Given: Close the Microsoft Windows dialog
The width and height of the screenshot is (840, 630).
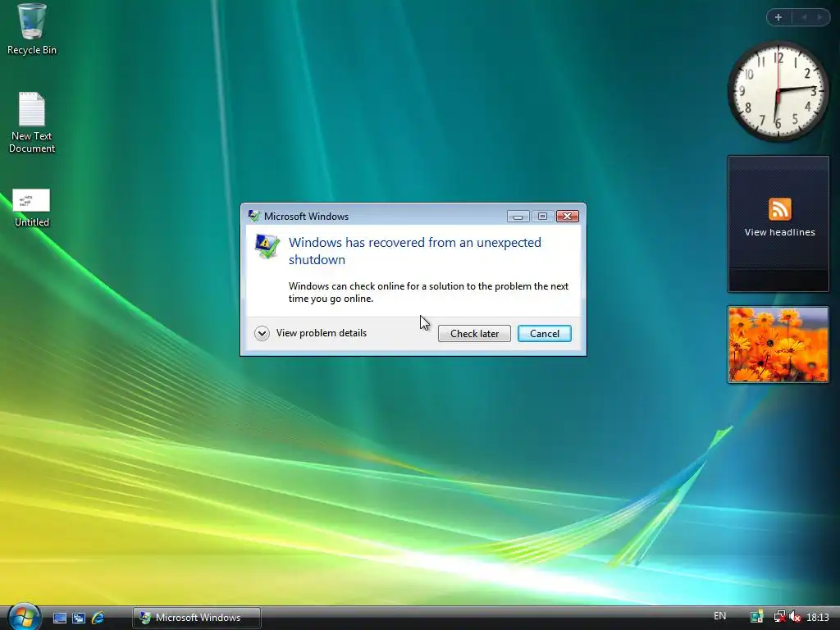Looking at the screenshot, I should point(568,216).
